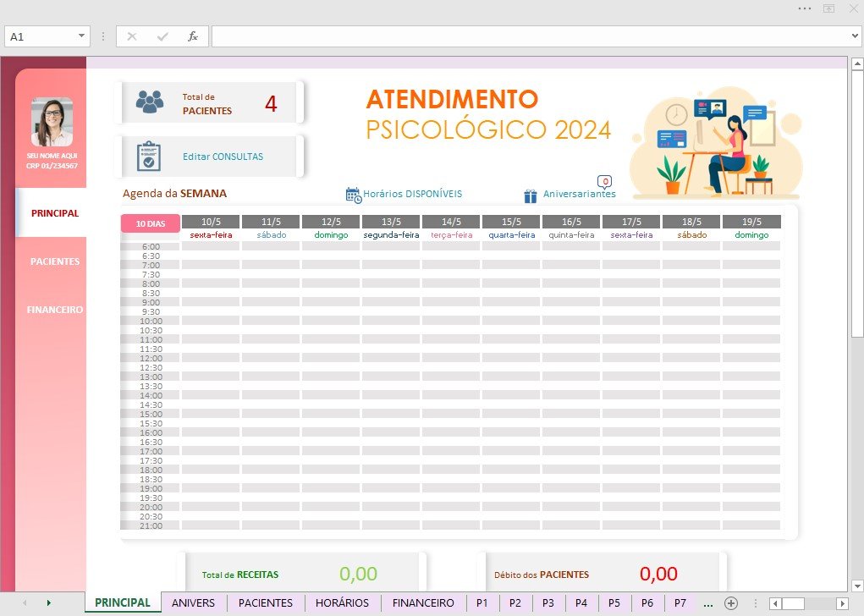Open the Editar CONSULTAS link
Image resolution: width=864 pixels, height=616 pixels.
click(223, 157)
